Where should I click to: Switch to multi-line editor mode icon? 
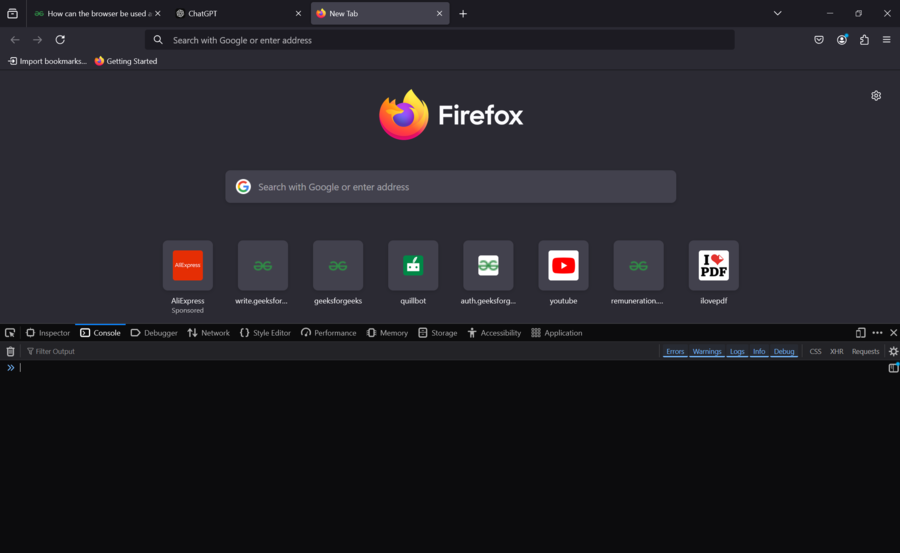tap(893, 368)
